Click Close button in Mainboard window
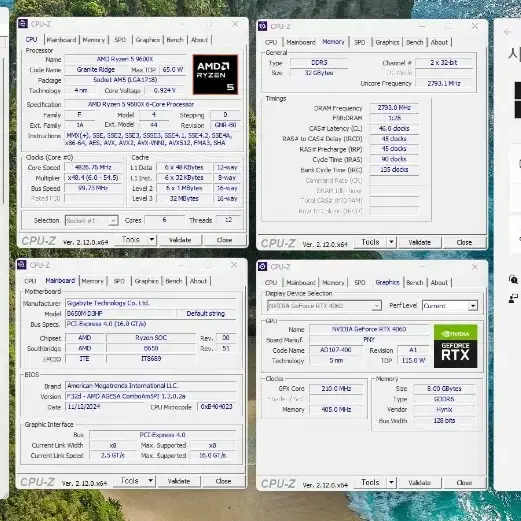 [x=223, y=481]
